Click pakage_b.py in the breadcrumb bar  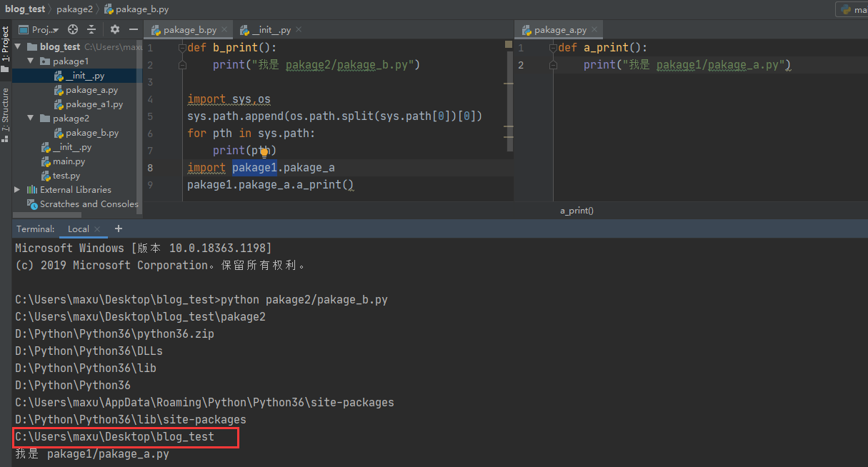coord(136,9)
